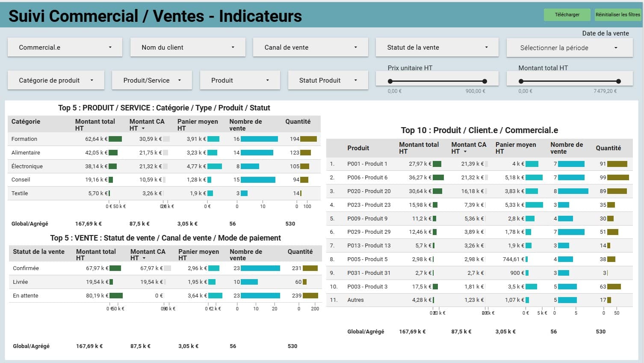
Task: Click dashboard title Suivi Commercial / Ventes
Action: (x=155, y=16)
